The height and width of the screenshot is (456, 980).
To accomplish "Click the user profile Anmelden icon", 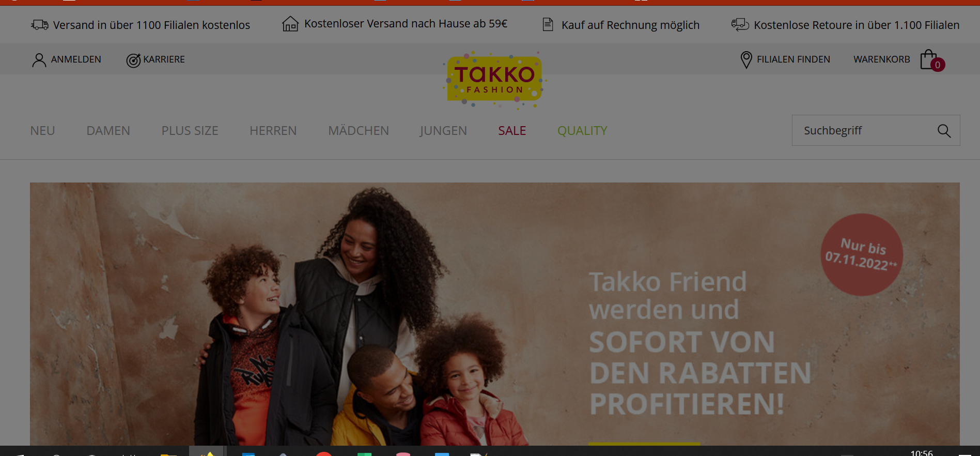I will [39, 60].
